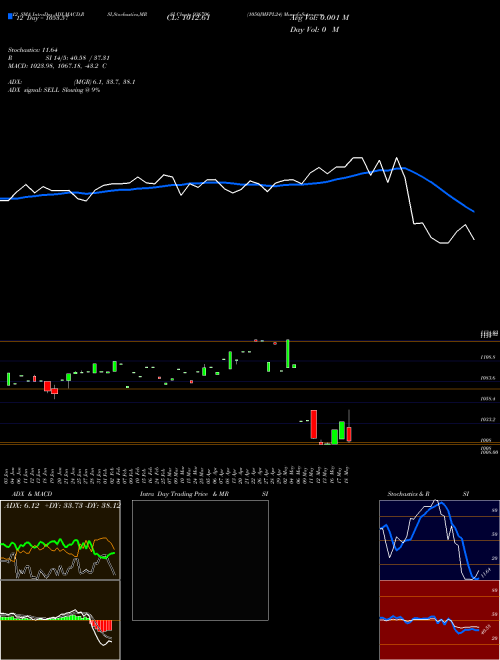Click the MACD histogram panel with red bars
The width and height of the screenshot is (500, 660).
click(x=60, y=620)
